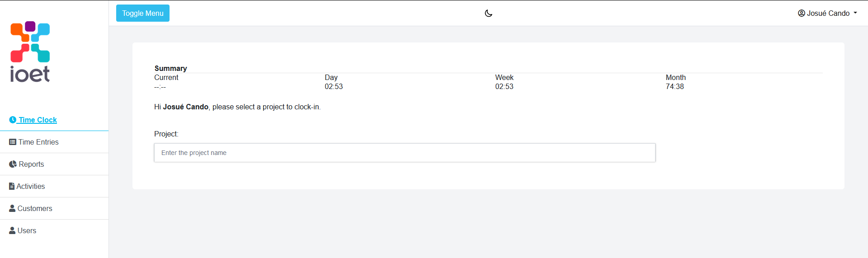Open the project name combo box
868x258 pixels.
405,153
